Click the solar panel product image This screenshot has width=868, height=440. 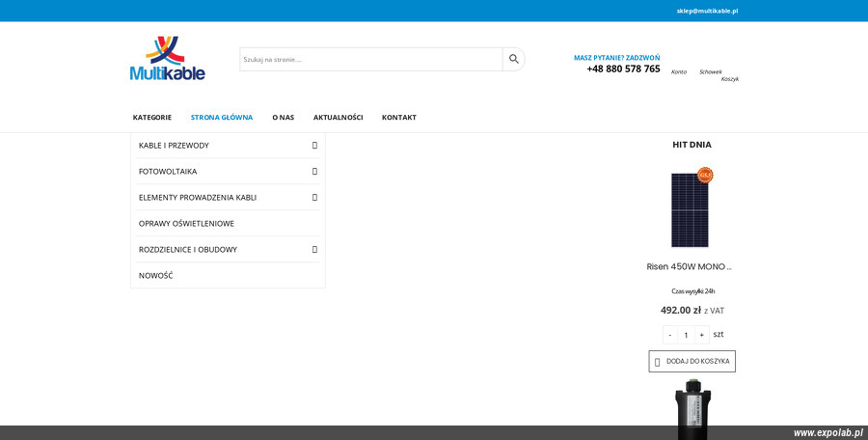[690, 209]
